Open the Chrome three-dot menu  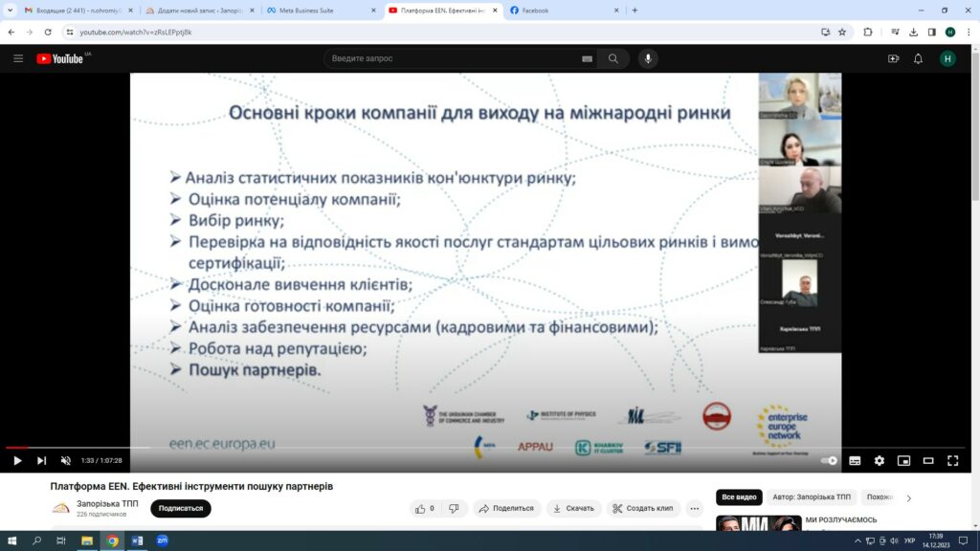[969, 32]
